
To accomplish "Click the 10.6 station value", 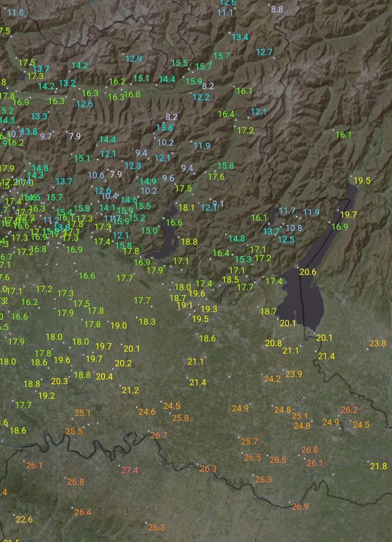I will [x=96, y=175].
